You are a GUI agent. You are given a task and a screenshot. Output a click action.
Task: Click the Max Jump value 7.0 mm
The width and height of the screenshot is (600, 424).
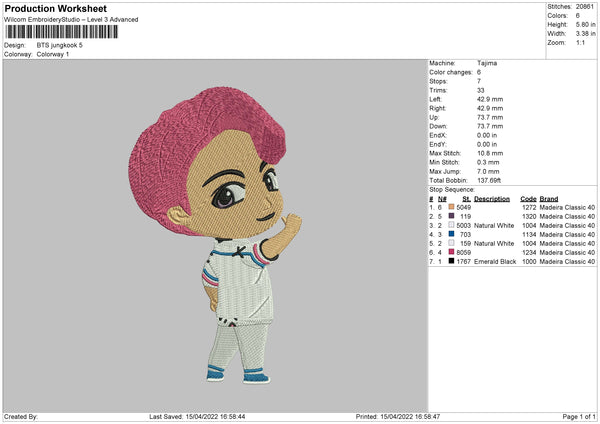488,171
